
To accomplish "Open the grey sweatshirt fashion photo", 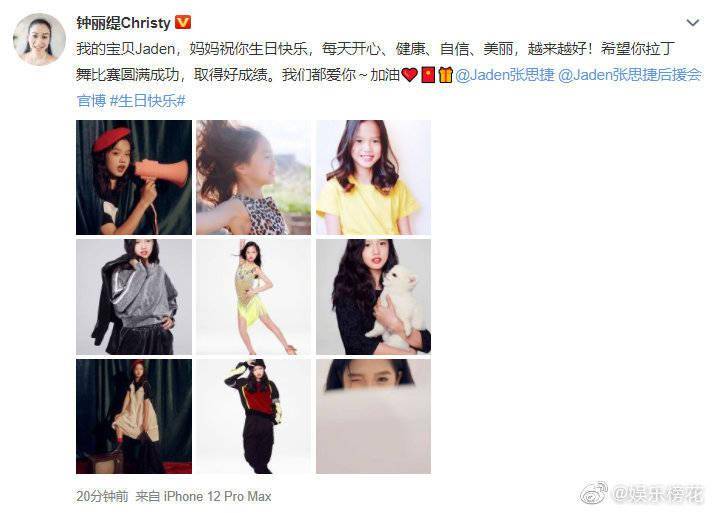I will tap(134, 297).
